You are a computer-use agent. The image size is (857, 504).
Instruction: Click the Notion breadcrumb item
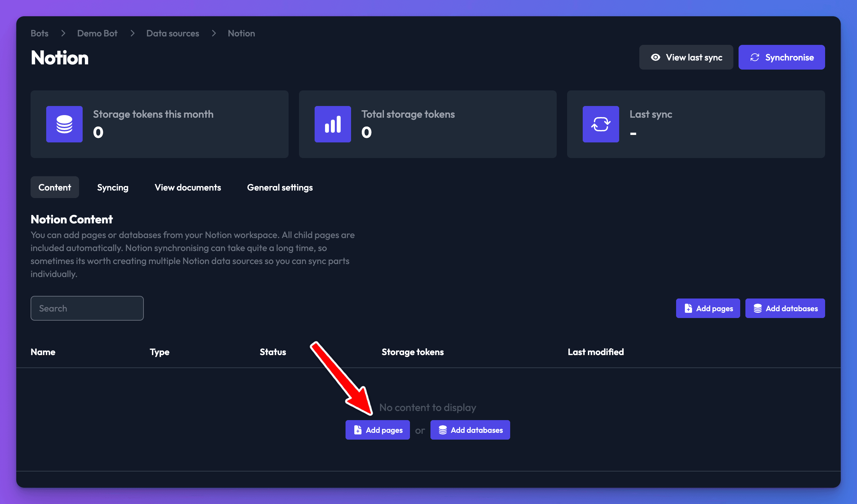point(241,33)
